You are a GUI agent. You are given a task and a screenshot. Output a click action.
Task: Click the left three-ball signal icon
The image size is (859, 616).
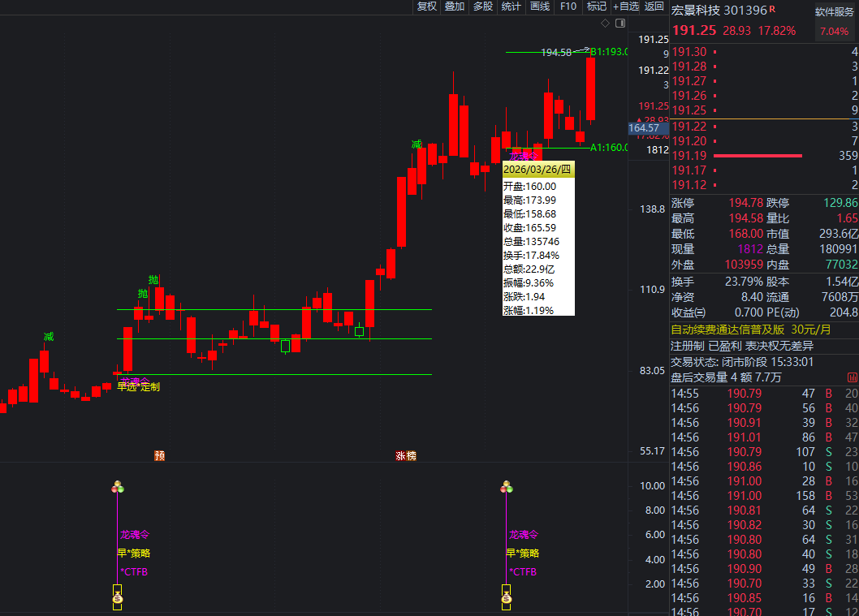tap(118, 487)
